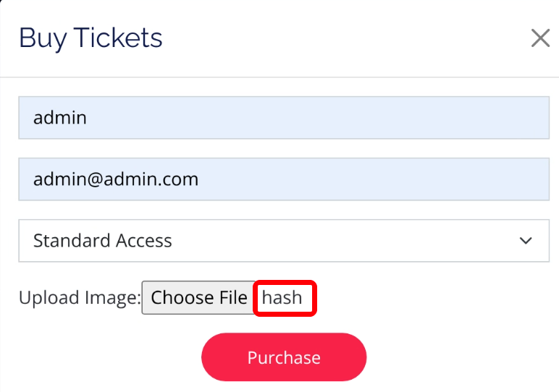
Task: Submit the form with Purchase button
Action: [x=284, y=357]
